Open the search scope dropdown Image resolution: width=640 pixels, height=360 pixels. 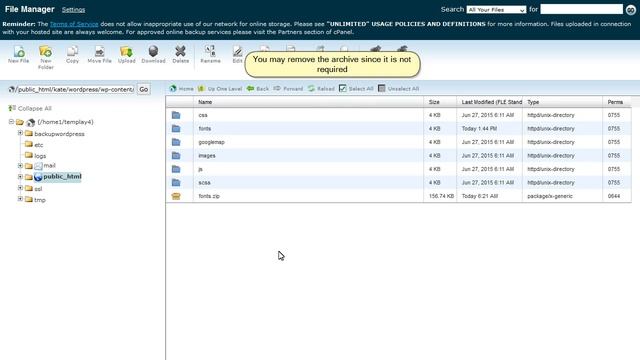496,9
